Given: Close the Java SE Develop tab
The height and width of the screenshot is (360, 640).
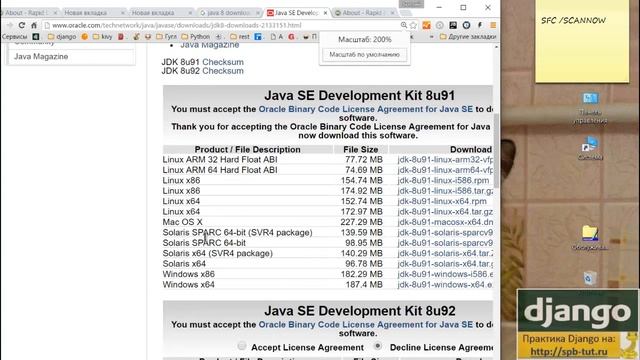Looking at the screenshot, I should pos(325,13).
